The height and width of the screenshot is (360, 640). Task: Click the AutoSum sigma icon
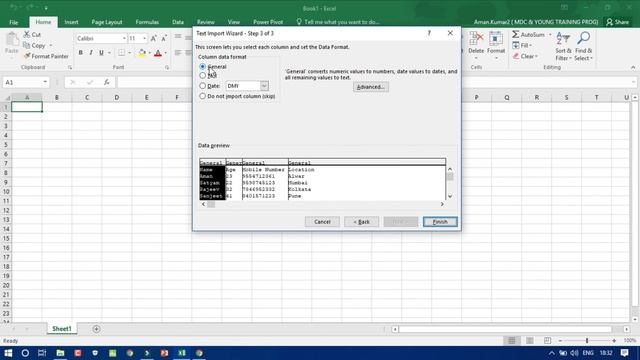(x=516, y=35)
